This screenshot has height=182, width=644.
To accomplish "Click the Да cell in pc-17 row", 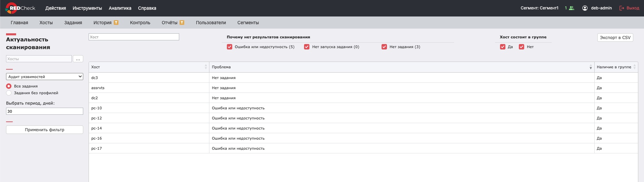I will [616, 148].
